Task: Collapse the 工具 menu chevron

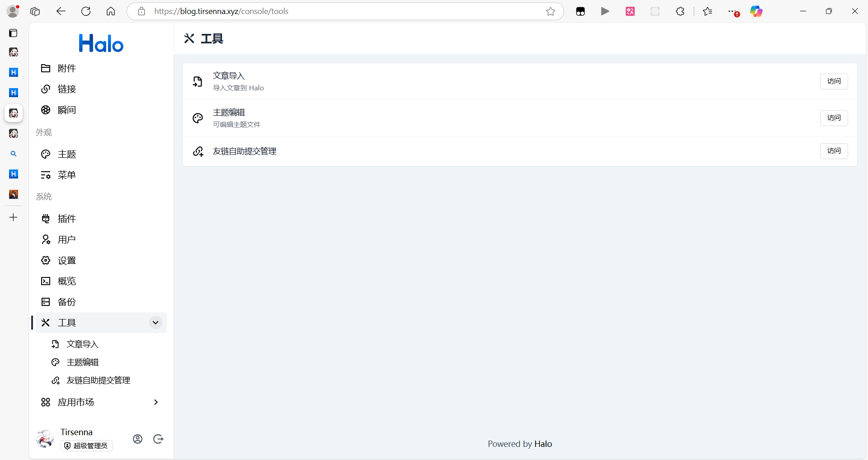Action: (x=156, y=323)
